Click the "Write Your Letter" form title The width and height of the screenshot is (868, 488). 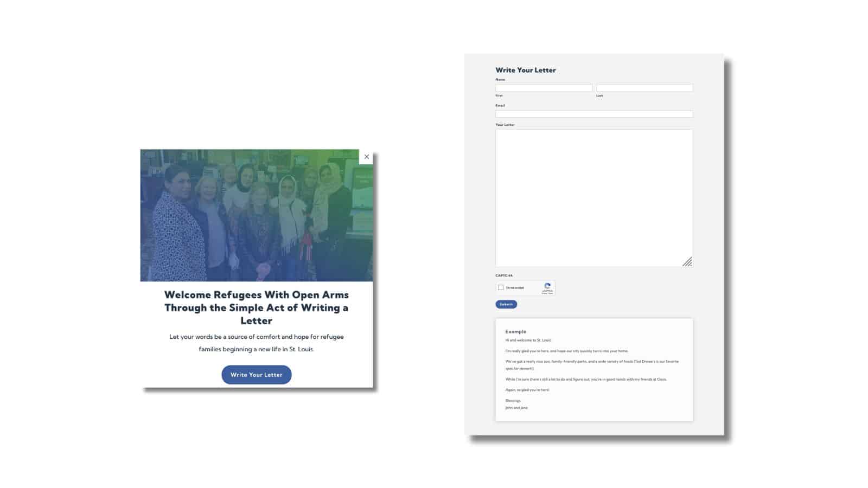525,70
